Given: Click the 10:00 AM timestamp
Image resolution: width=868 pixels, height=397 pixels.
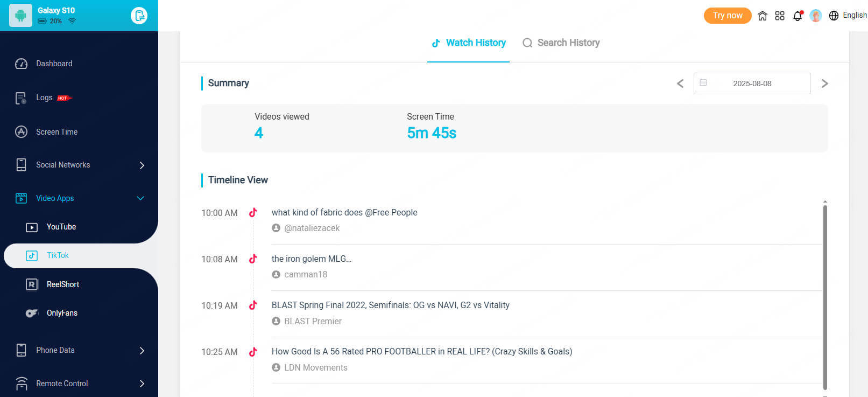Looking at the screenshot, I should (220, 213).
